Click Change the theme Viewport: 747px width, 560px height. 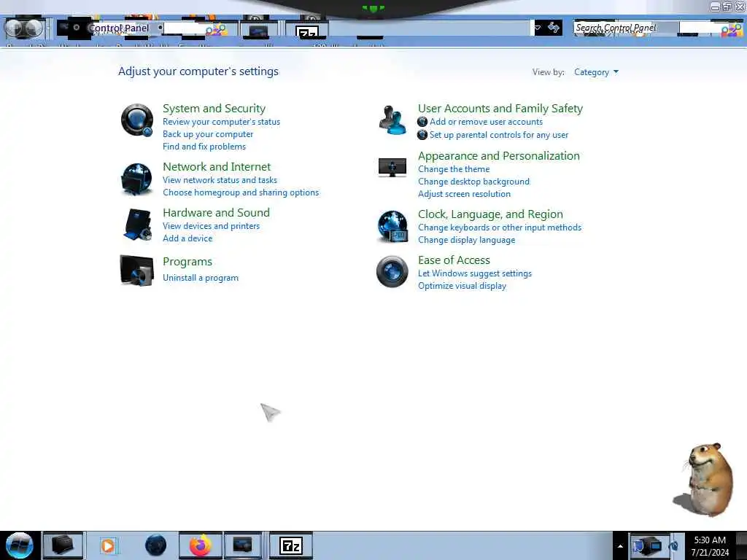coord(454,169)
